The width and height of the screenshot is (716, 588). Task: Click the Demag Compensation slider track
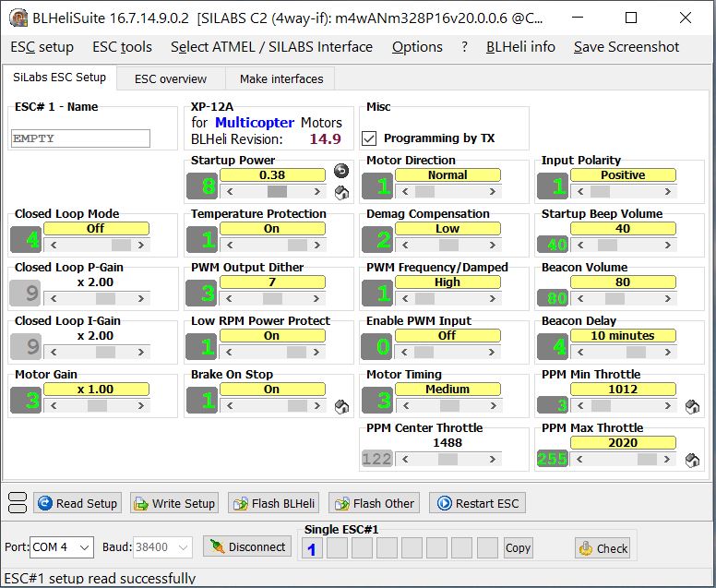coord(447,246)
